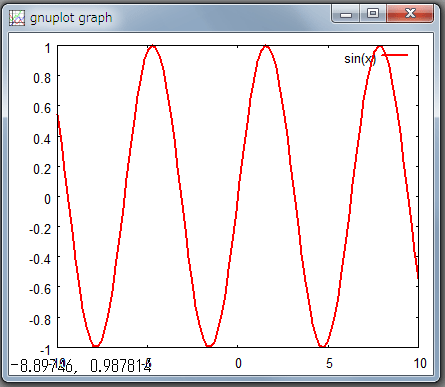
Task: Click the y-axis label -0.2
Action: coord(40,229)
